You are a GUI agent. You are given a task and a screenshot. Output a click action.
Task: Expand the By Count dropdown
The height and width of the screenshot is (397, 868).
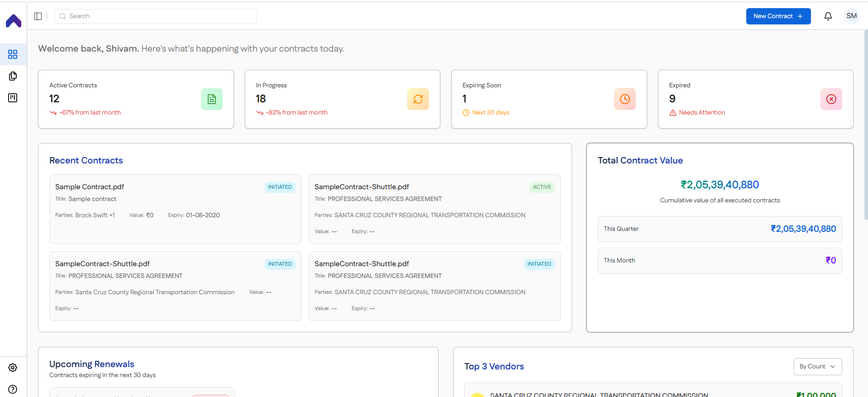pos(817,367)
